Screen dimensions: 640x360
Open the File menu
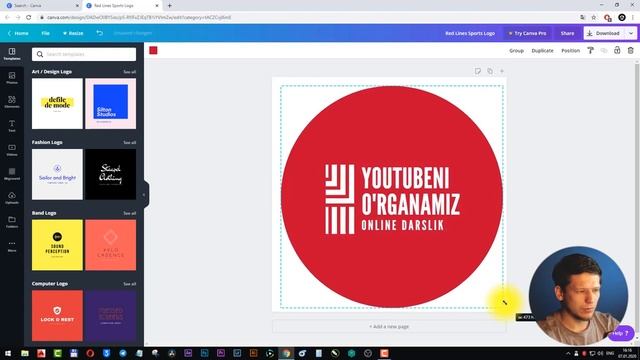(45, 33)
